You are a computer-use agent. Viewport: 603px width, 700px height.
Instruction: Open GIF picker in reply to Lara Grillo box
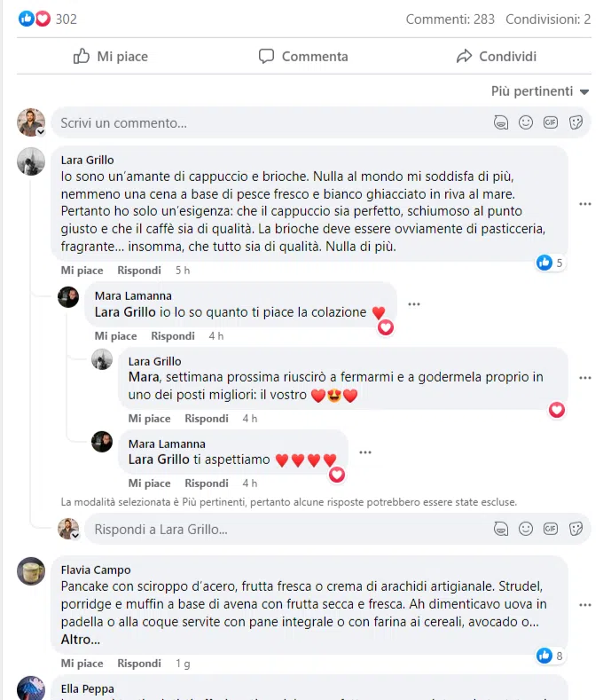551,529
